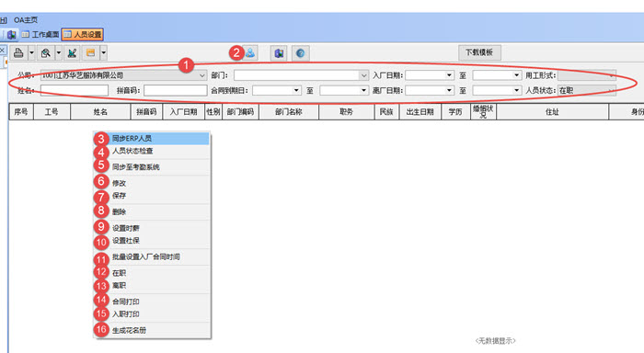Open the print preview magnifier icon

click(46, 53)
